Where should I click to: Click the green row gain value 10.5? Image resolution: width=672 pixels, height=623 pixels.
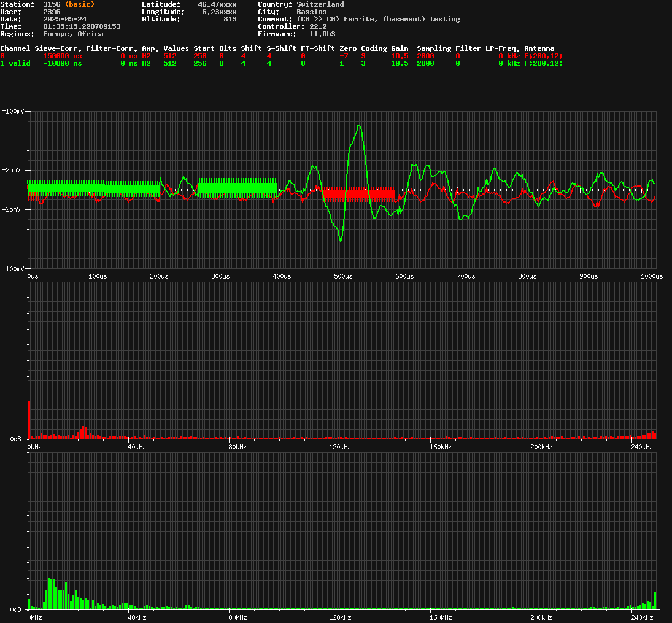[400, 63]
